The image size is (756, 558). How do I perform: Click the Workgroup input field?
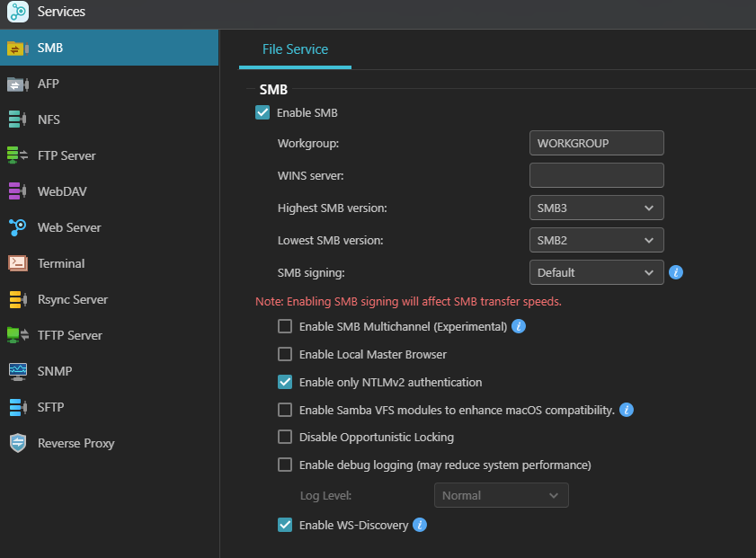596,143
